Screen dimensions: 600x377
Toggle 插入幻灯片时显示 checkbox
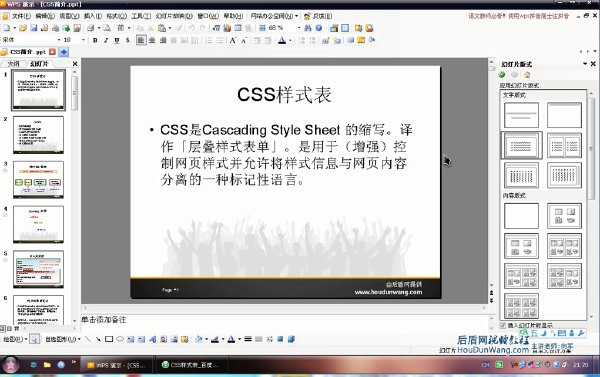(x=503, y=325)
